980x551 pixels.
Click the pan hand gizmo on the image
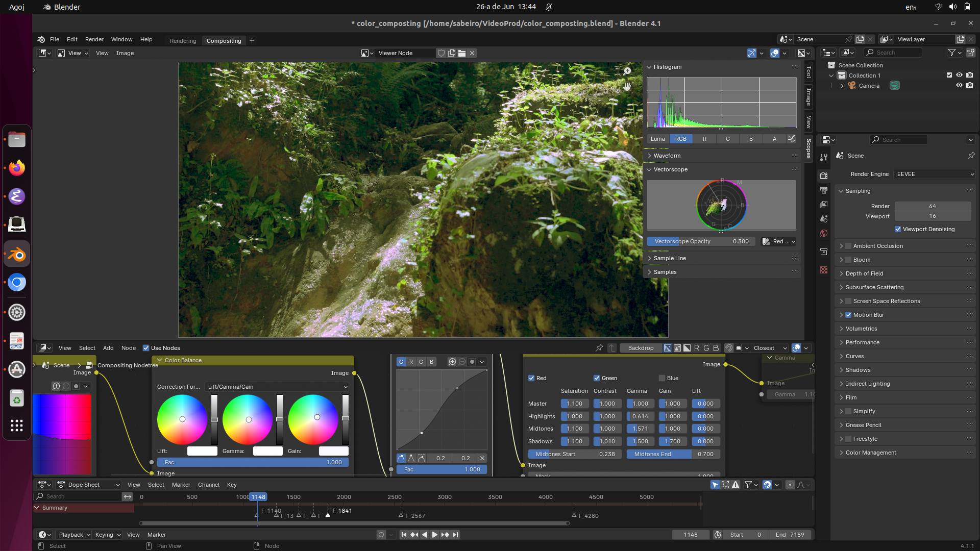coord(627,87)
